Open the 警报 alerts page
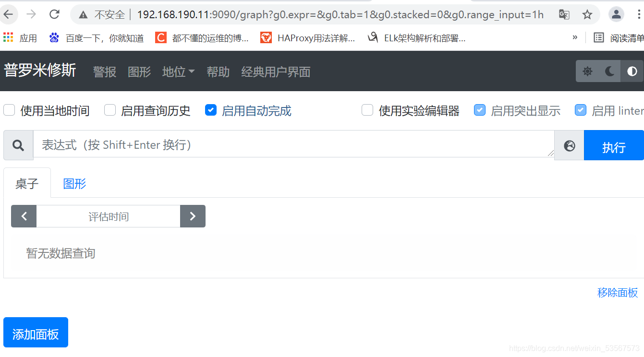Screen dimensions: 644x357 click(x=105, y=71)
